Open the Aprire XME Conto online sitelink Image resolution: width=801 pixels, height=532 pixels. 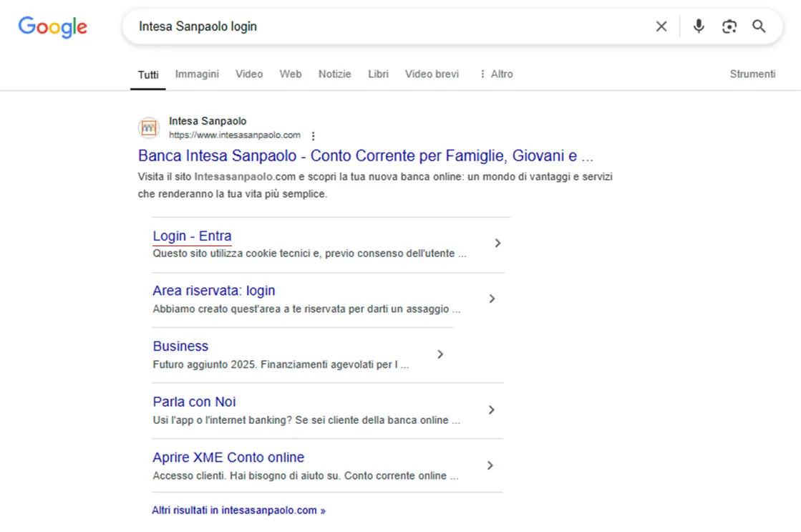[228, 457]
